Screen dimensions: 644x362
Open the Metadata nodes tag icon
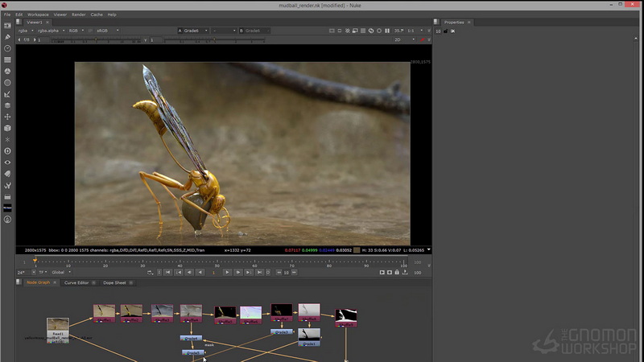click(7, 174)
